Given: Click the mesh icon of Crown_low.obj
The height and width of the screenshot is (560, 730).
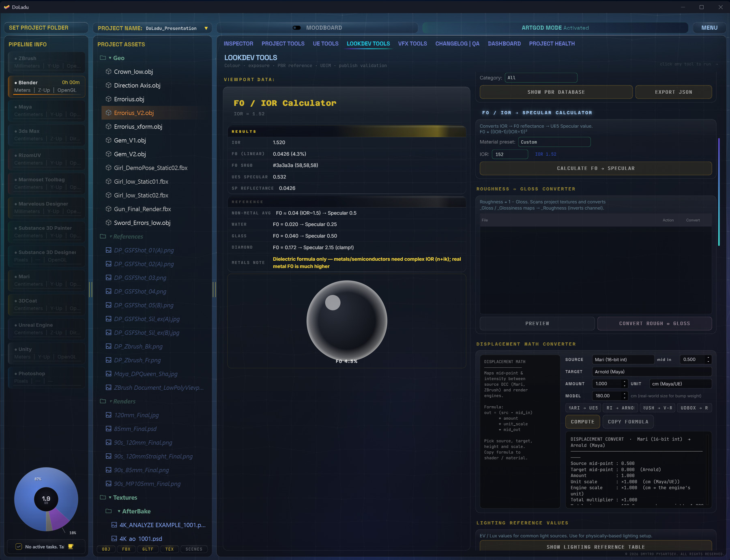Looking at the screenshot, I should click(x=108, y=72).
